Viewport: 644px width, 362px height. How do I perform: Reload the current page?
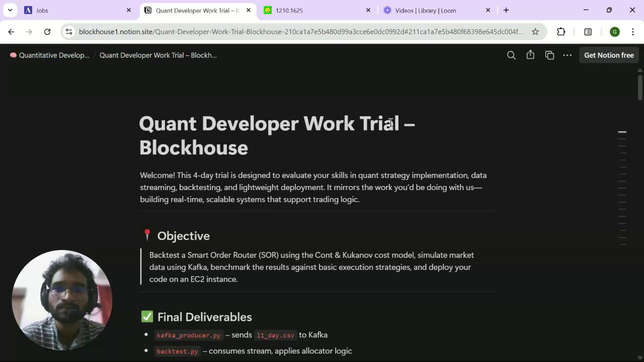47,32
